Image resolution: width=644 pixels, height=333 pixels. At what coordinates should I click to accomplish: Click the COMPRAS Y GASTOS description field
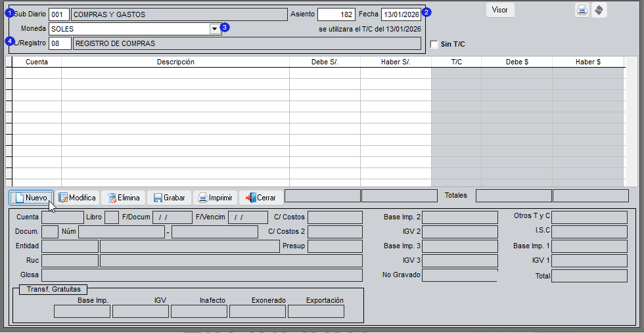pos(179,14)
